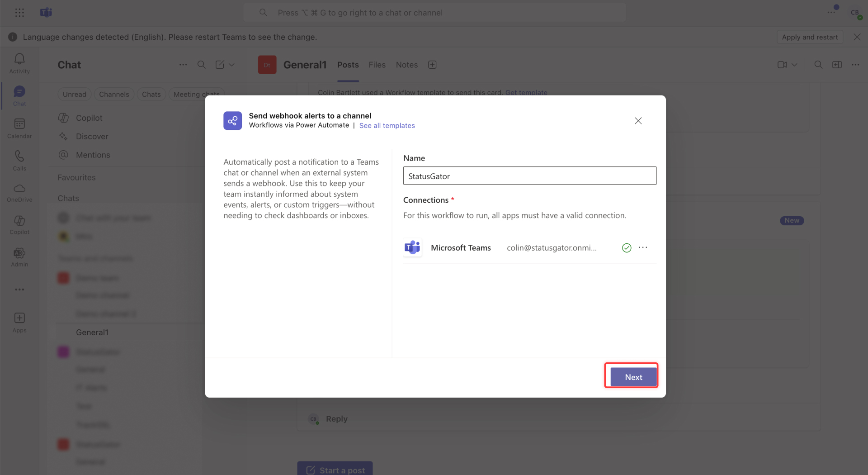The width and height of the screenshot is (868, 475).
Task: Start a video meeting camera icon
Action: click(x=782, y=65)
